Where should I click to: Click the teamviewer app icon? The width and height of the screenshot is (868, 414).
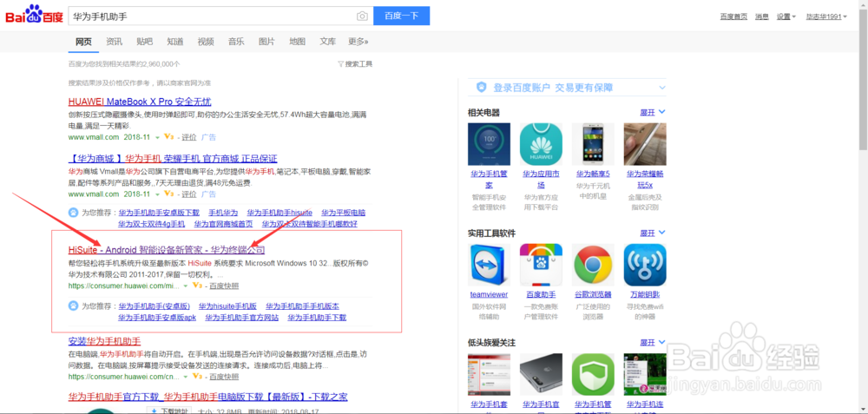(489, 265)
